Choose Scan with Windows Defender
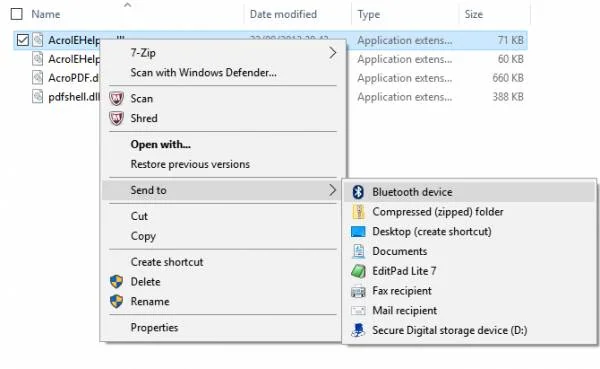 pyautogui.click(x=204, y=72)
